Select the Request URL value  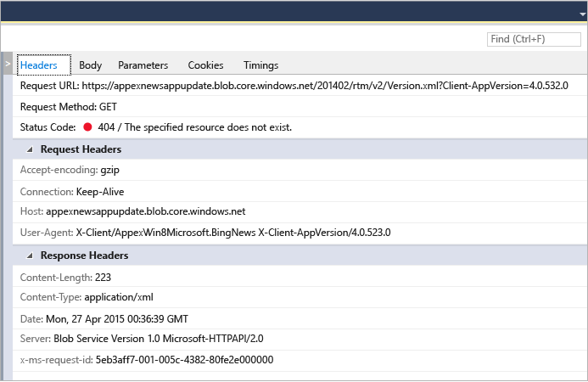[x=325, y=86]
